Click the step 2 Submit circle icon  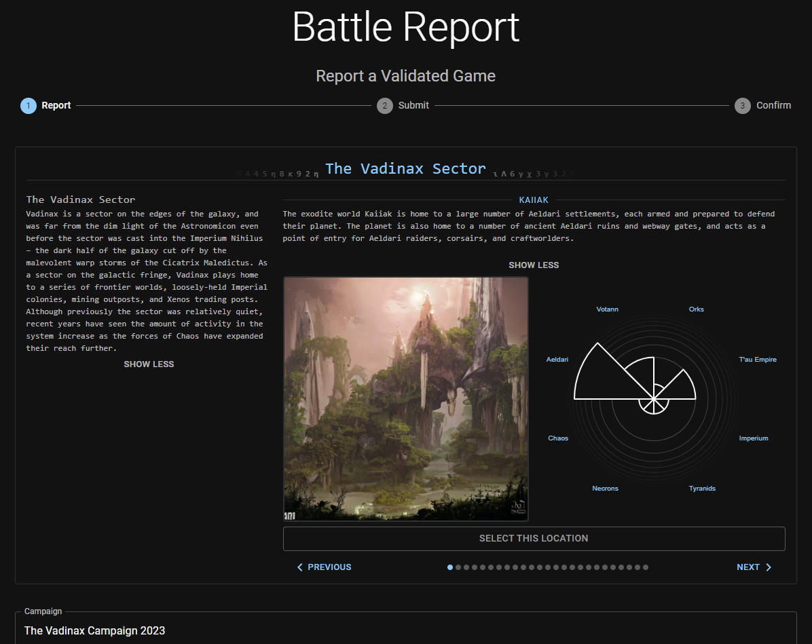point(385,106)
